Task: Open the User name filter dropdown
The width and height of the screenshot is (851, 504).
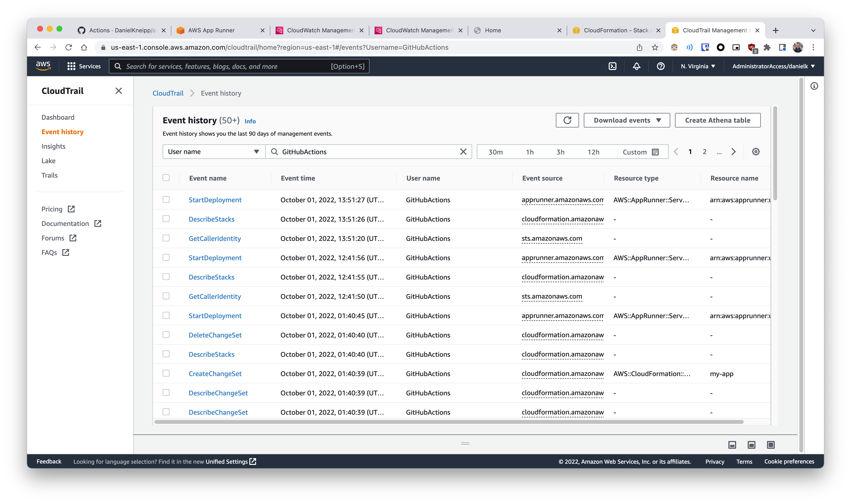Action: 214,152
